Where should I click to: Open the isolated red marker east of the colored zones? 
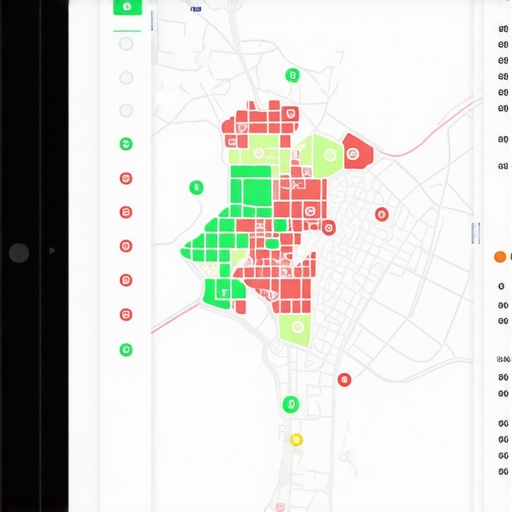coord(382,214)
